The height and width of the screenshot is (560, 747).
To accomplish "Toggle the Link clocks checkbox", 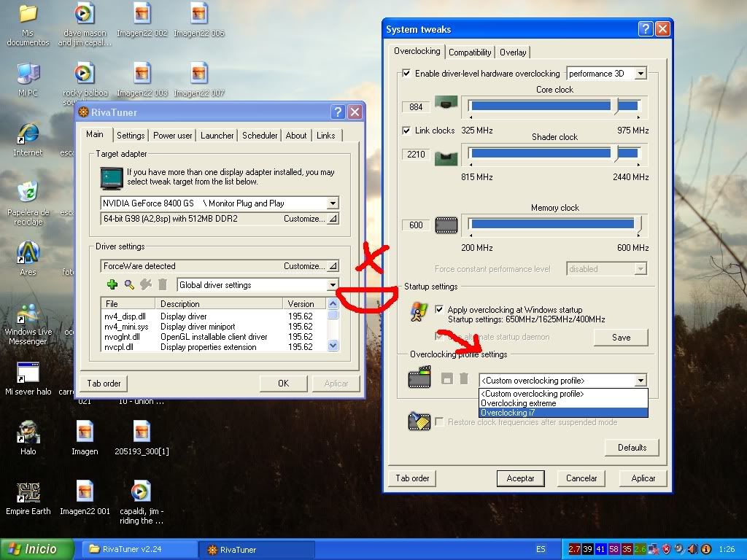I will coord(406,131).
